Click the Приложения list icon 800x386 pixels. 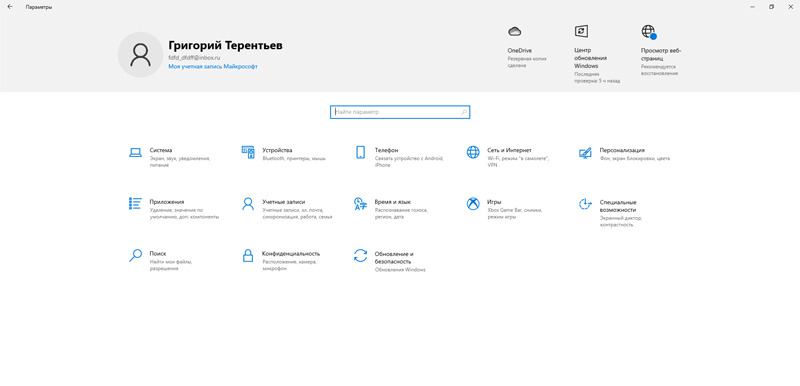coord(135,203)
